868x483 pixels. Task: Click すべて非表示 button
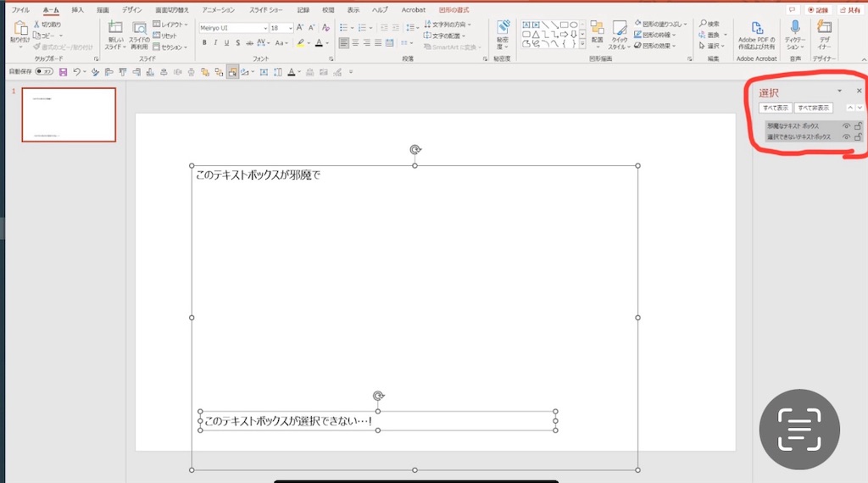click(x=813, y=108)
